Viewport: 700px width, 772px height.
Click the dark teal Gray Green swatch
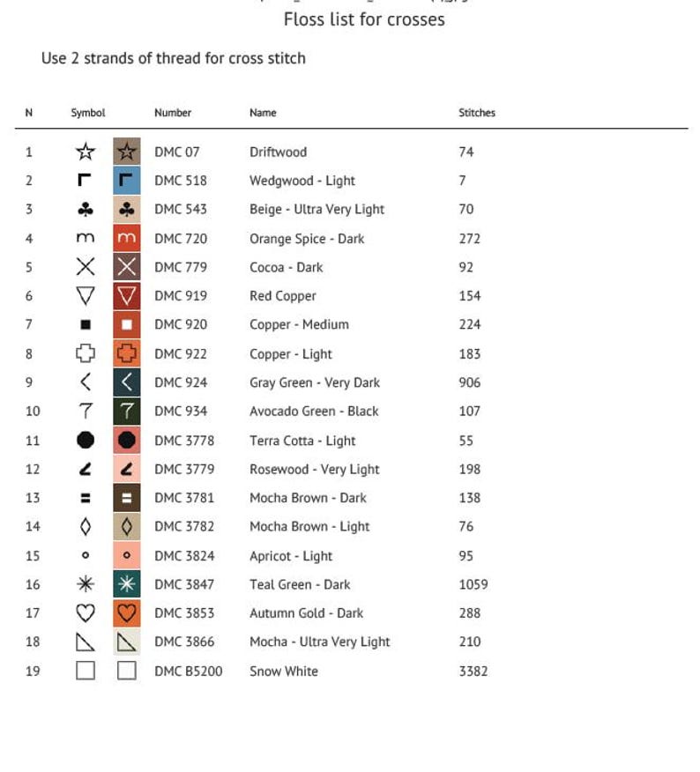point(127,382)
